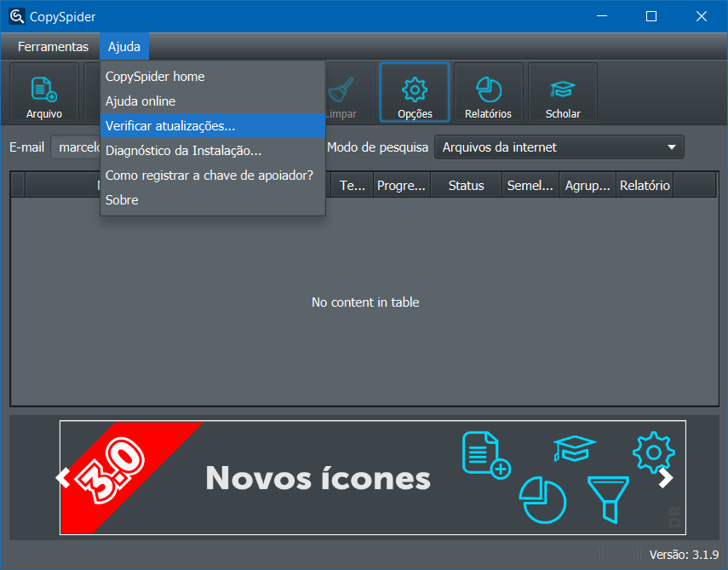Close the CopySpider window
The image size is (728, 570).
click(x=702, y=16)
